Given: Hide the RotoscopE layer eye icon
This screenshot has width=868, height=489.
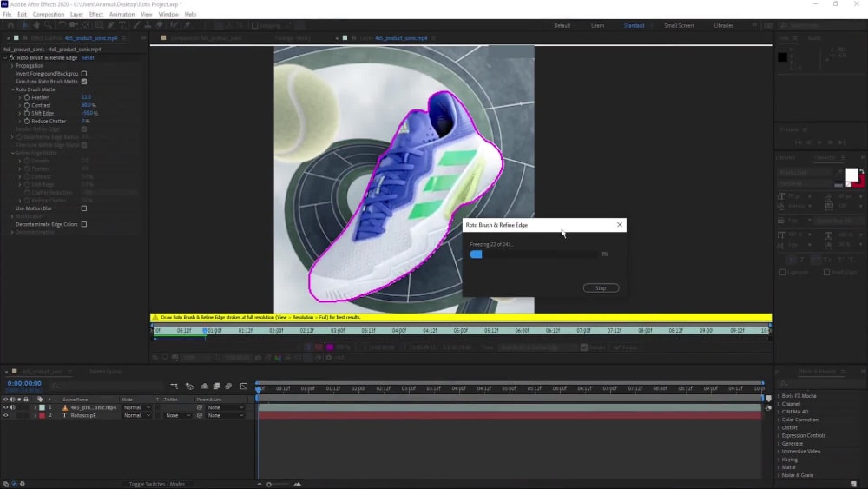Looking at the screenshot, I should [x=6, y=415].
